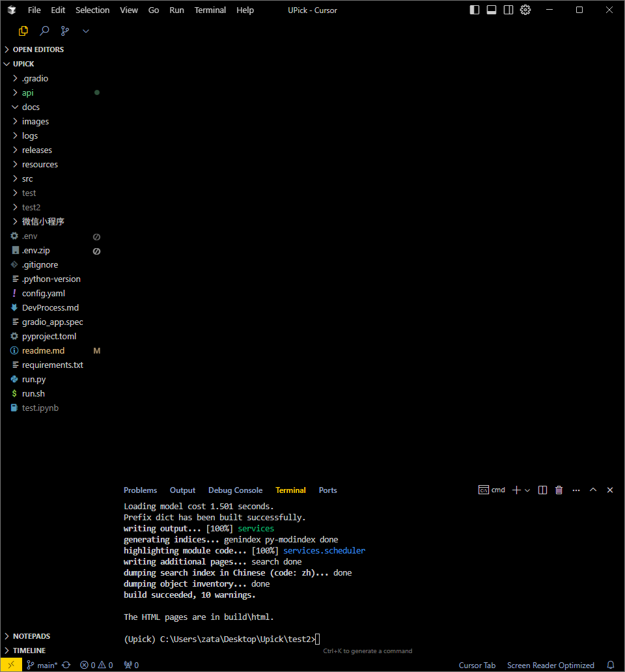
Task: Open the Run menu
Action: [176, 10]
